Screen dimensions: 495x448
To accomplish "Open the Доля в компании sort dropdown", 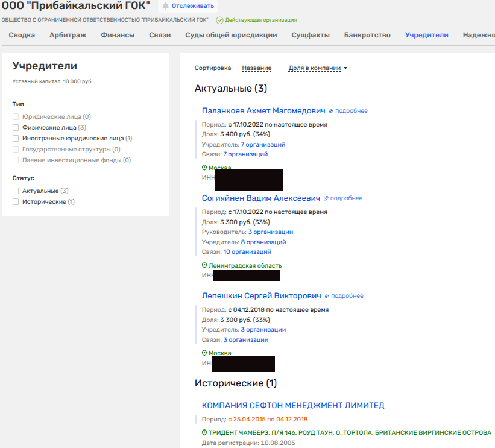I will [x=318, y=68].
